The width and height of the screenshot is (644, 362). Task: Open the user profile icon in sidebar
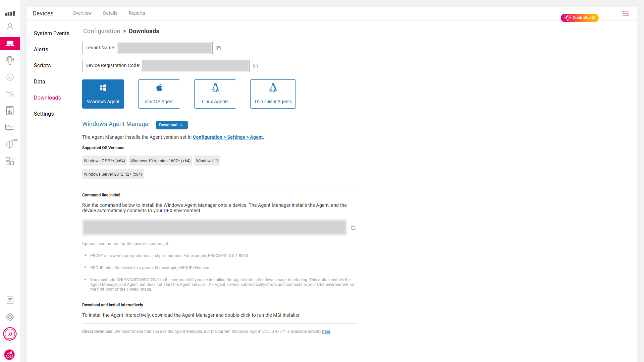click(x=10, y=27)
